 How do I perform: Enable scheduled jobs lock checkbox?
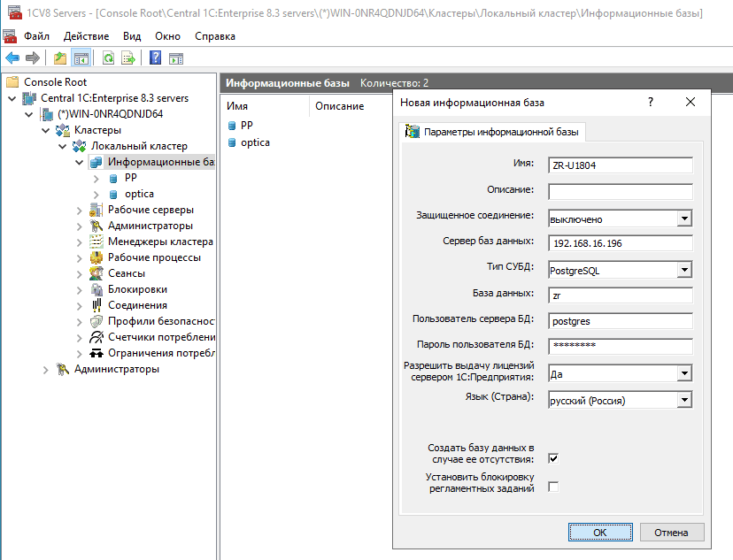point(553,487)
